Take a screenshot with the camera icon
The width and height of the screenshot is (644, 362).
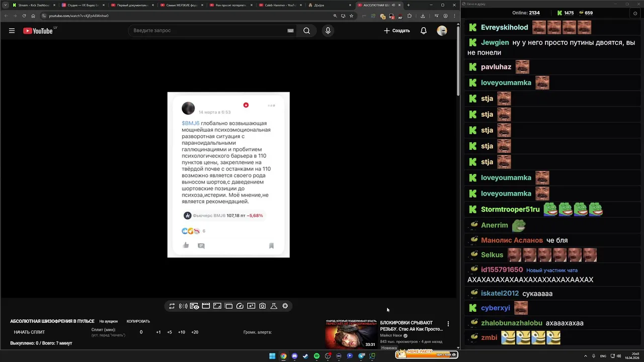263,306
